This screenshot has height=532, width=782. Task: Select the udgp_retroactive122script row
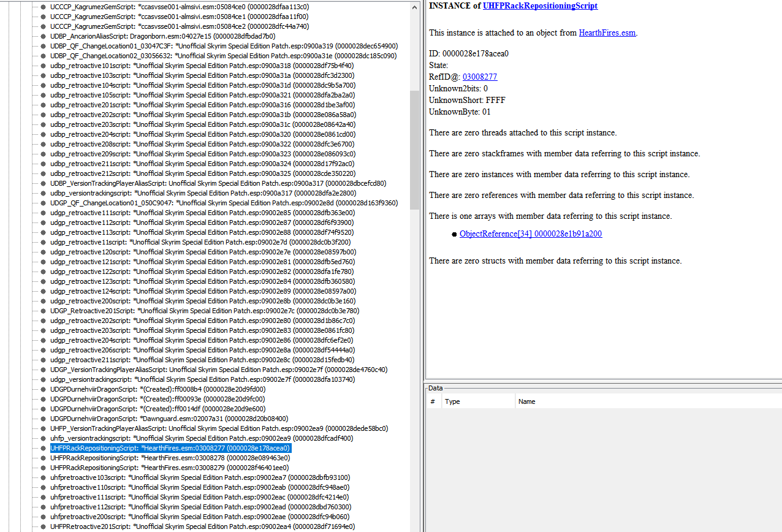tap(202, 272)
